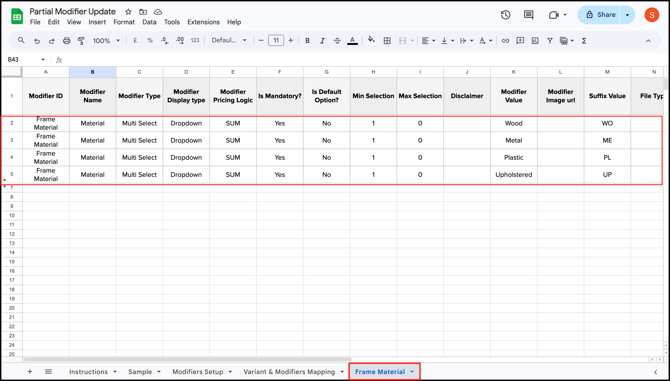Viewport: 670px width, 381px height.
Task: Move document using folder icon
Action: pos(143,12)
